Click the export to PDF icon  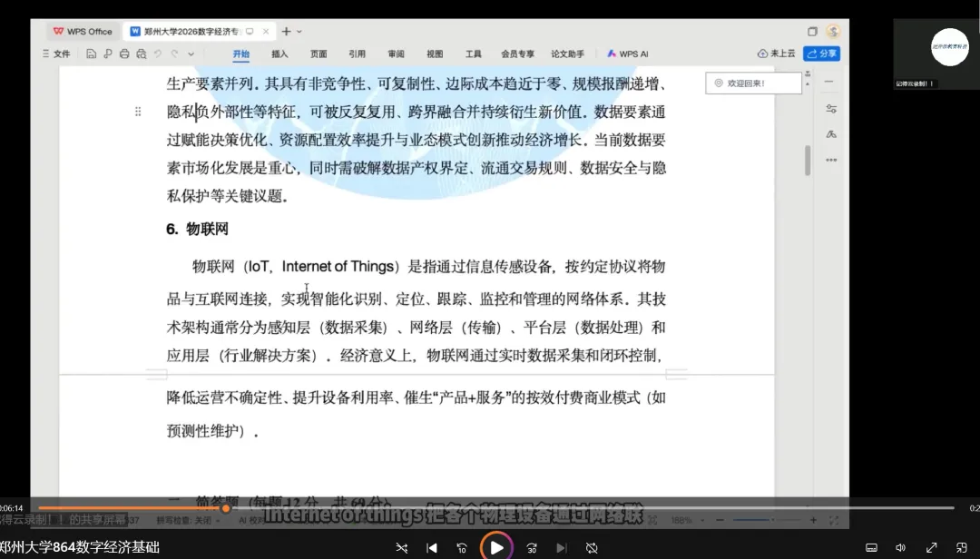pos(107,54)
